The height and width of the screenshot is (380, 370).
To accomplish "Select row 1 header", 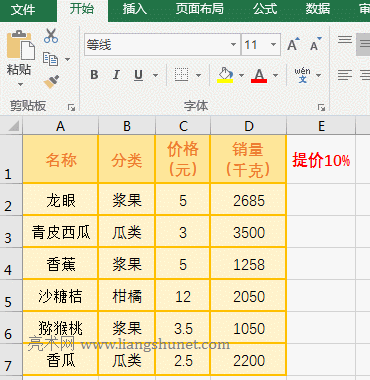I will coord(11,159).
